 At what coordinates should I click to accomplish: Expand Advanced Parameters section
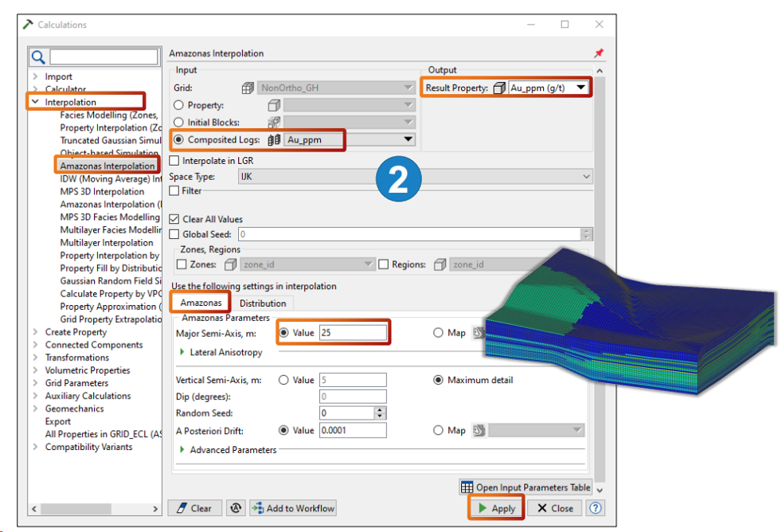pyautogui.click(x=182, y=450)
